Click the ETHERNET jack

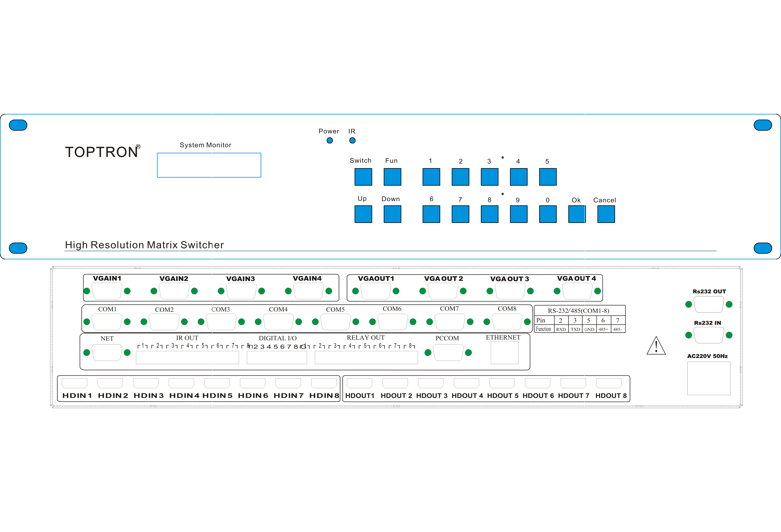pos(504,353)
